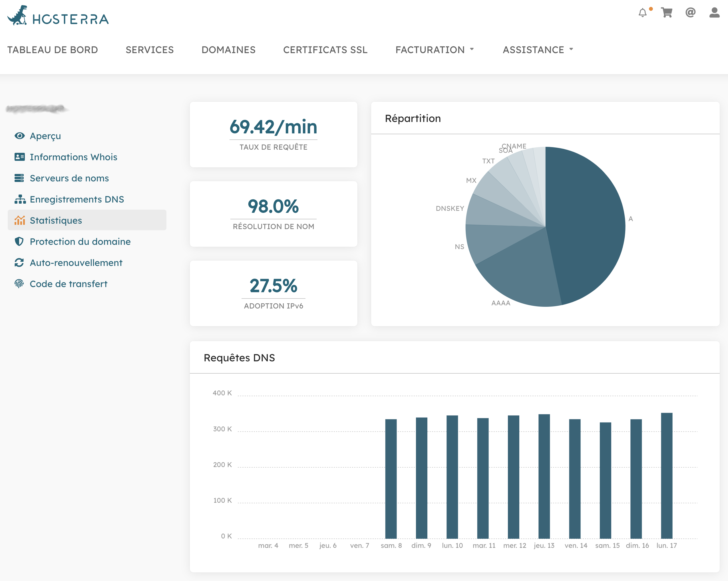Open Auto-renouvellement link
The image size is (728, 581).
[x=76, y=263]
